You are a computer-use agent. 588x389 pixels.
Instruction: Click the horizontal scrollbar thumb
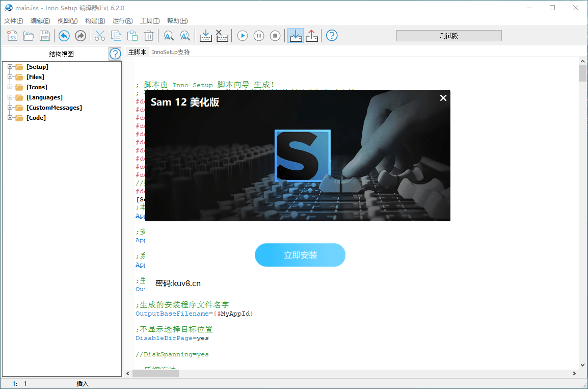pos(155,373)
